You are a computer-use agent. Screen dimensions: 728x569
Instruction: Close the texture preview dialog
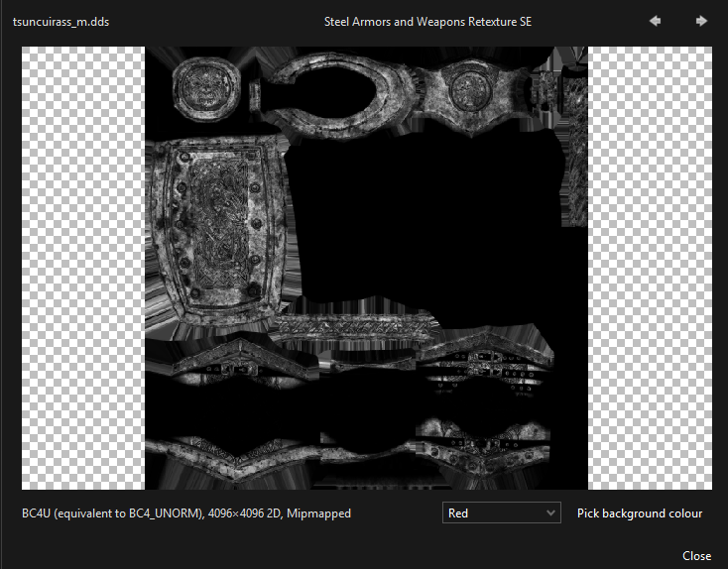coord(696,555)
